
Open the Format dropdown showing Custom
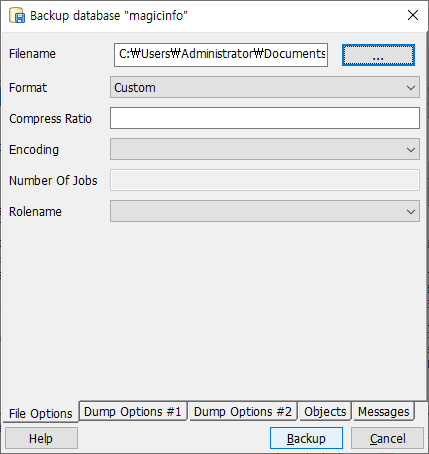(x=265, y=87)
